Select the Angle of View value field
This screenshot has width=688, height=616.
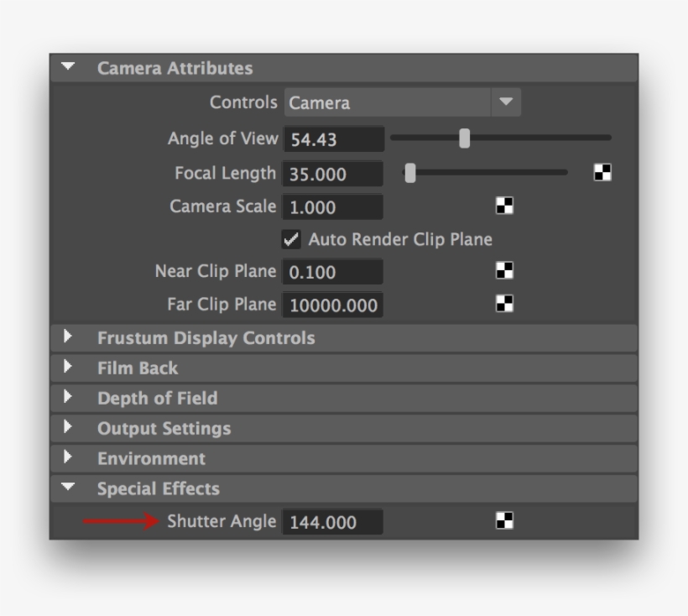[336, 138]
